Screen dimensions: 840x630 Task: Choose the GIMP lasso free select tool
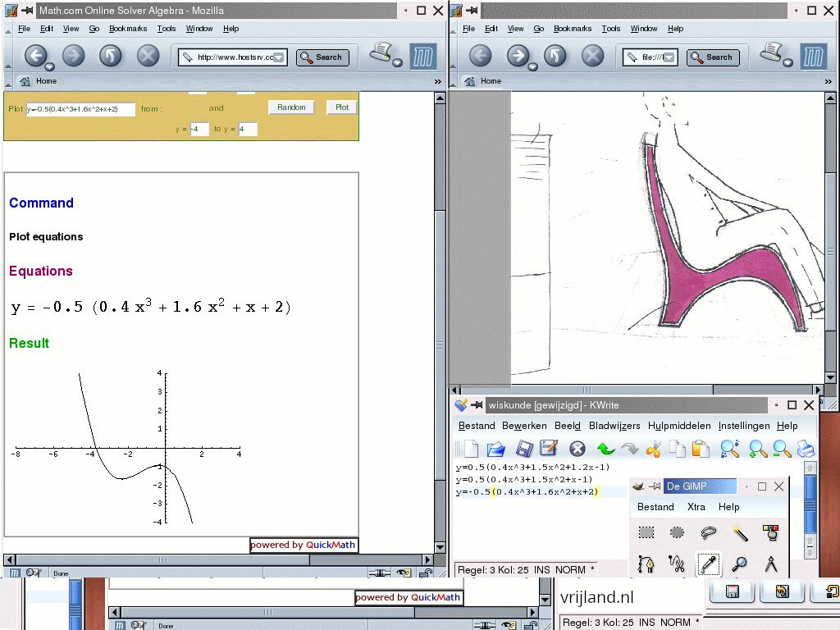click(709, 533)
